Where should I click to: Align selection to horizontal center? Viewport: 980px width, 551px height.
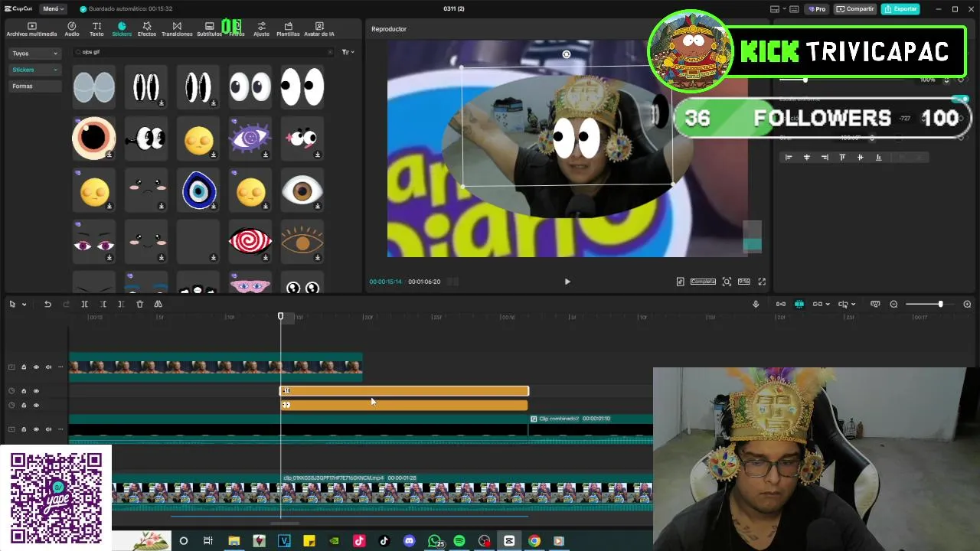point(806,157)
